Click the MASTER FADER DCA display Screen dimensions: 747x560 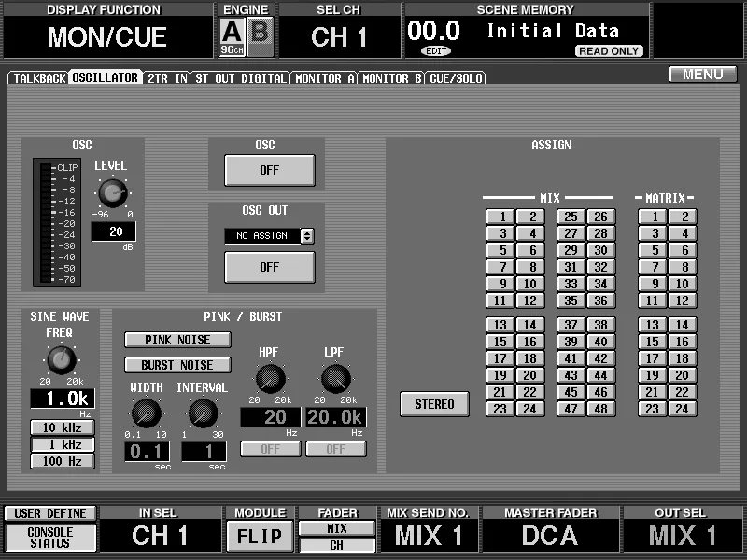[x=550, y=535]
